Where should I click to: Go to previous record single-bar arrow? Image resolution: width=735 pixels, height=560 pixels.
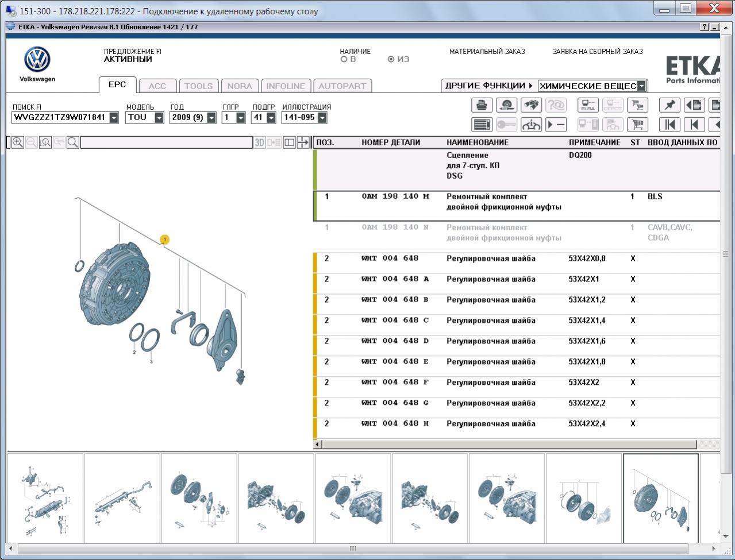pyautogui.click(x=694, y=125)
